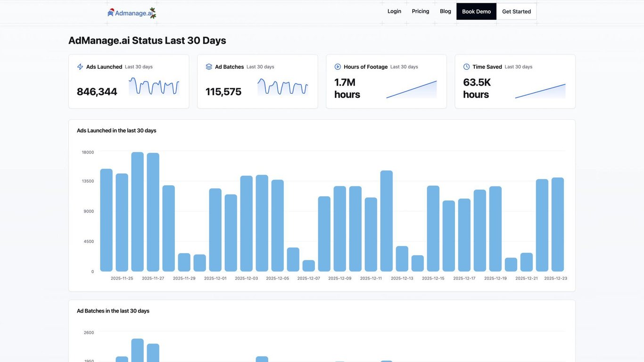The height and width of the screenshot is (362, 644).
Task: Click the 2025-12-23 bar in Ads Launched chart
Action: tap(558, 224)
